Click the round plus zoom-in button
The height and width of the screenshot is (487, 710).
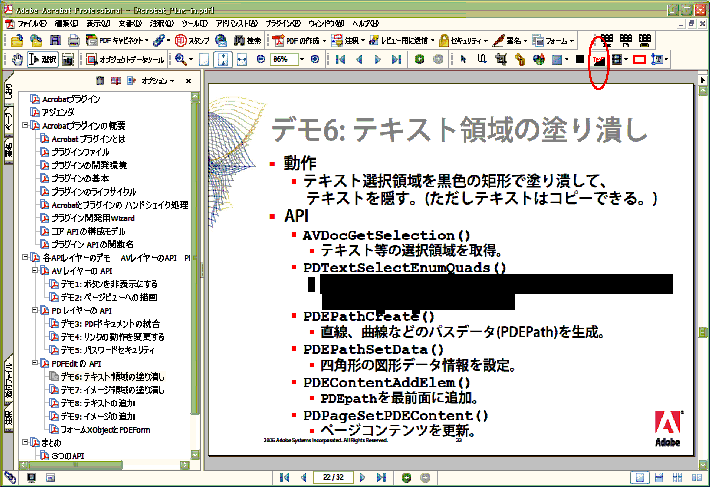point(315,59)
